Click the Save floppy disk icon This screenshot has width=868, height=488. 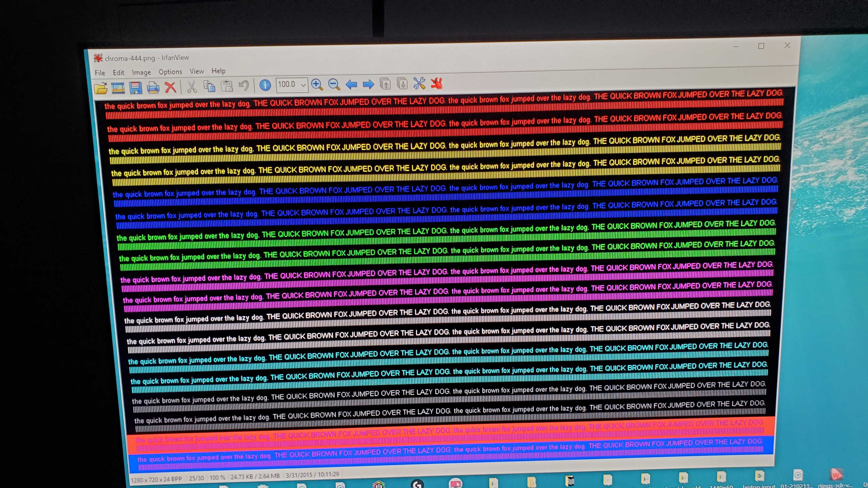[x=135, y=88]
